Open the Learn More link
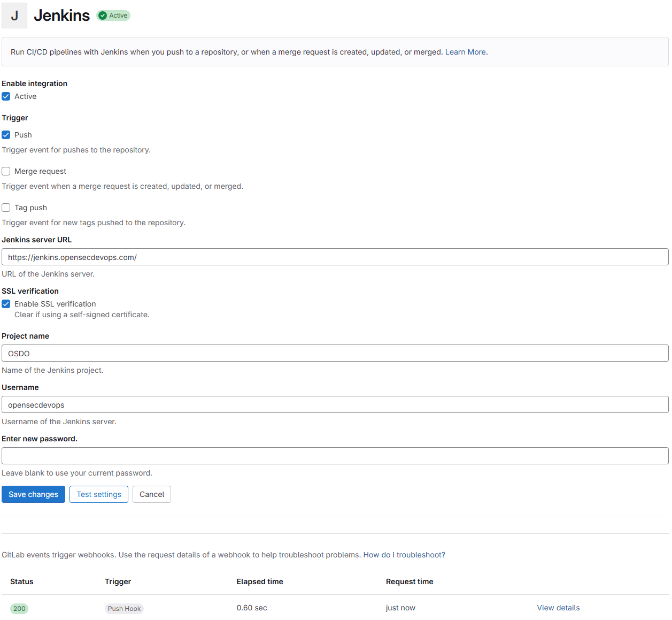Image resolution: width=672 pixels, height=620 pixels. pyautogui.click(x=465, y=52)
